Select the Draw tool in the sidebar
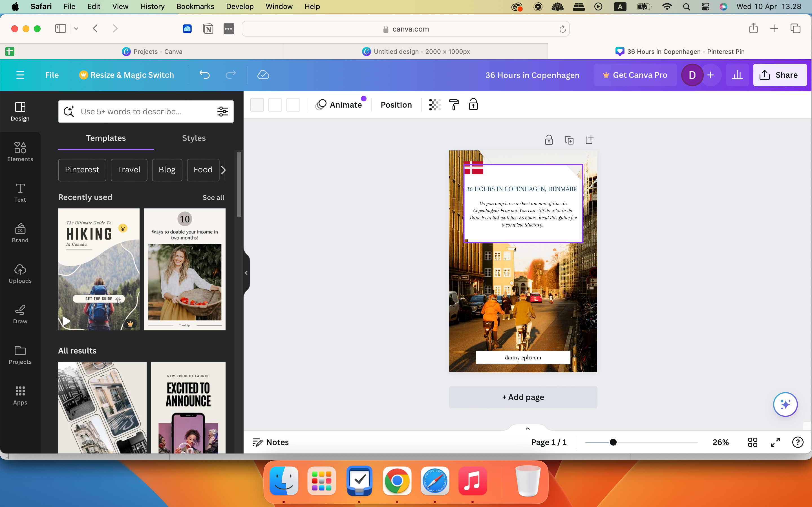Screen dimensions: 812x507 coord(20,313)
